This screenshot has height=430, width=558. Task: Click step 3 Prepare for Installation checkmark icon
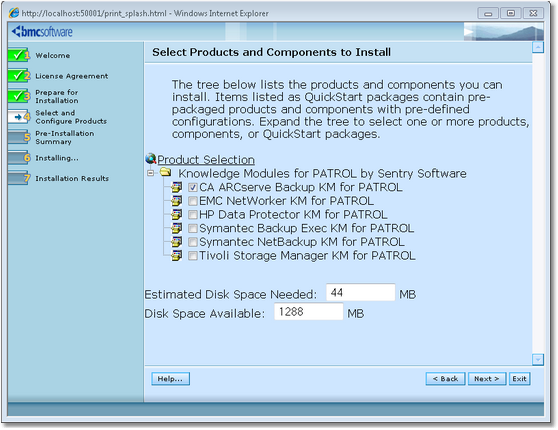(19, 96)
